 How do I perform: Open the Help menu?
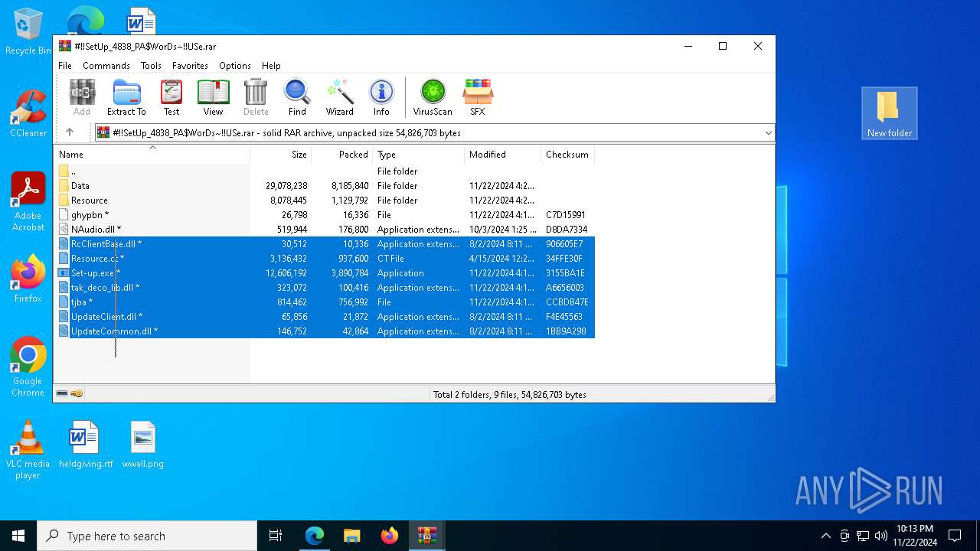pyautogui.click(x=271, y=66)
